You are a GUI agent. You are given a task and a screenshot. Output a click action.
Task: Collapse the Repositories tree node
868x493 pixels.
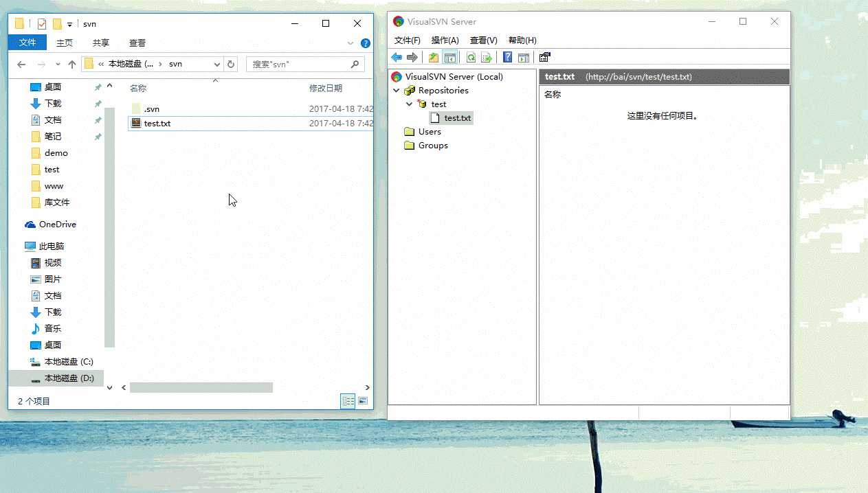click(x=397, y=91)
